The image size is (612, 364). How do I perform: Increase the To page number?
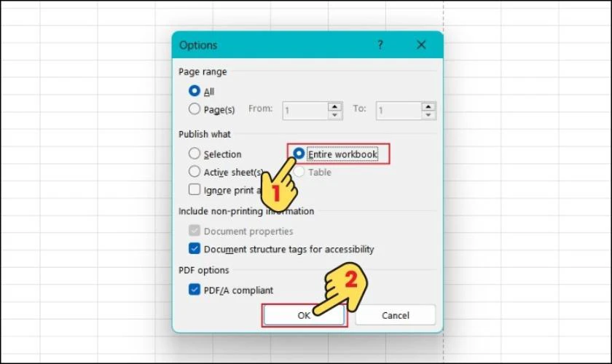point(428,106)
